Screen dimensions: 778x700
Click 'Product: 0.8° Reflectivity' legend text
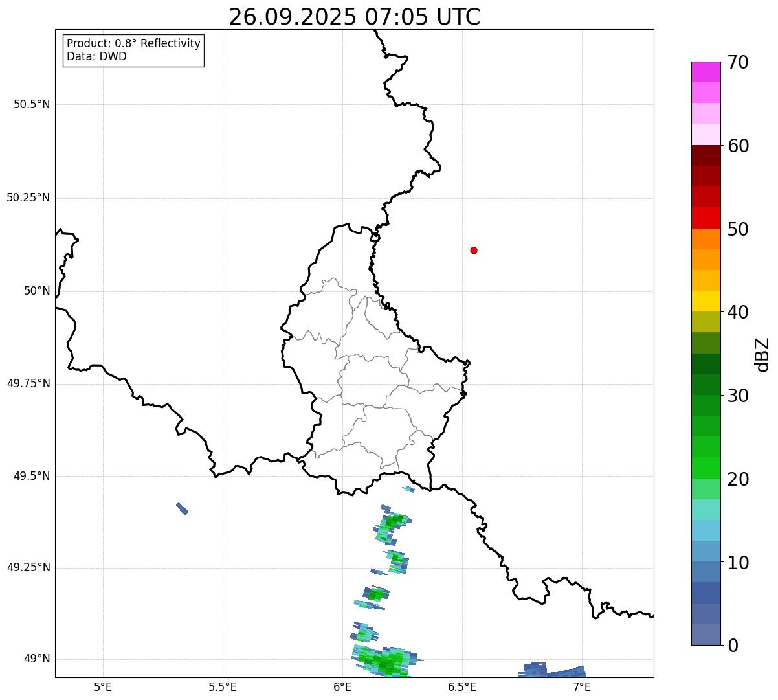[134, 43]
